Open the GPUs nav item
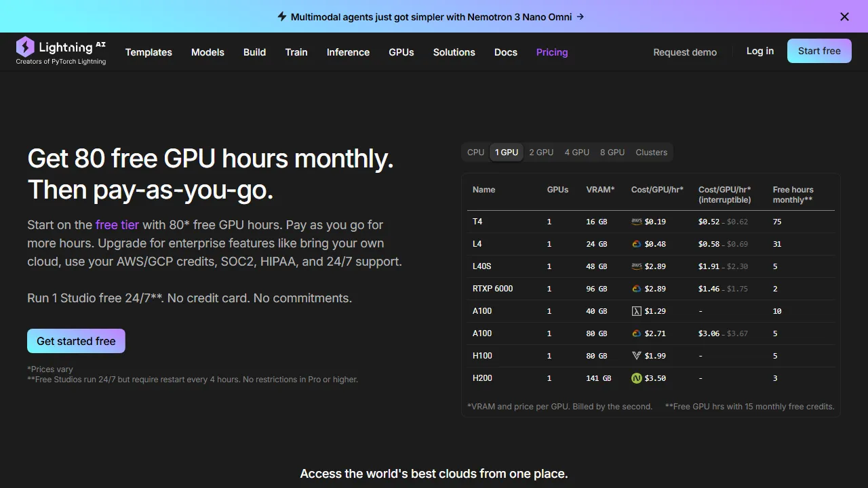The width and height of the screenshot is (868, 488). [x=401, y=52]
